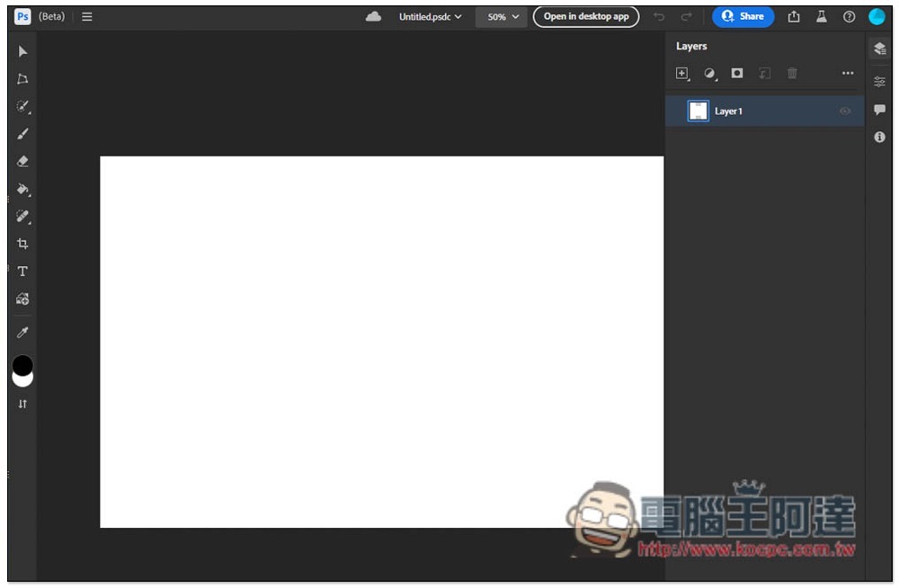Open the layer properties sliders panel
Viewport: 899px width, 588px height.
(879, 82)
